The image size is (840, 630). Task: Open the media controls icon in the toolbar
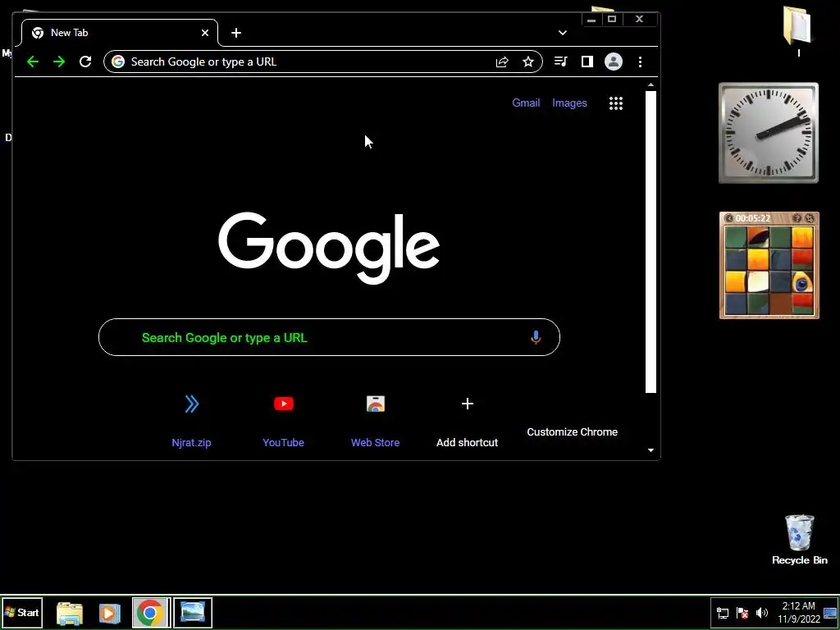pyautogui.click(x=560, y=62)
